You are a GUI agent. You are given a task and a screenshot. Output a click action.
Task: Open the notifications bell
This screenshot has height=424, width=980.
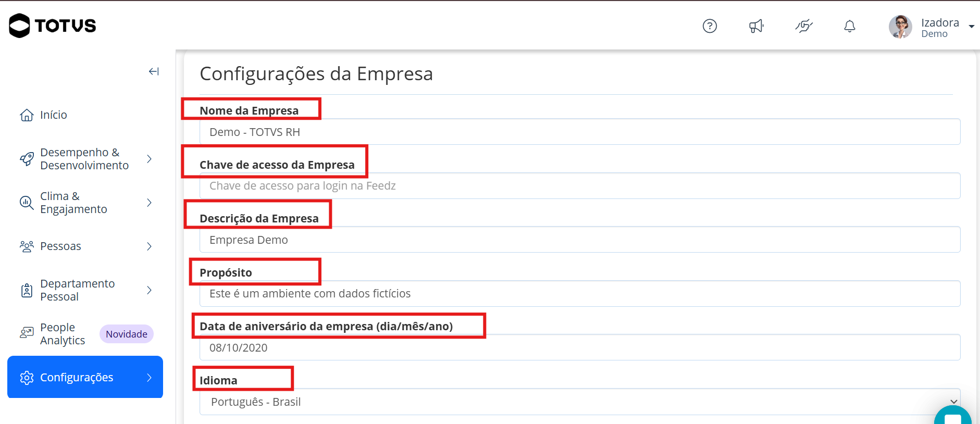pos(850,26)
